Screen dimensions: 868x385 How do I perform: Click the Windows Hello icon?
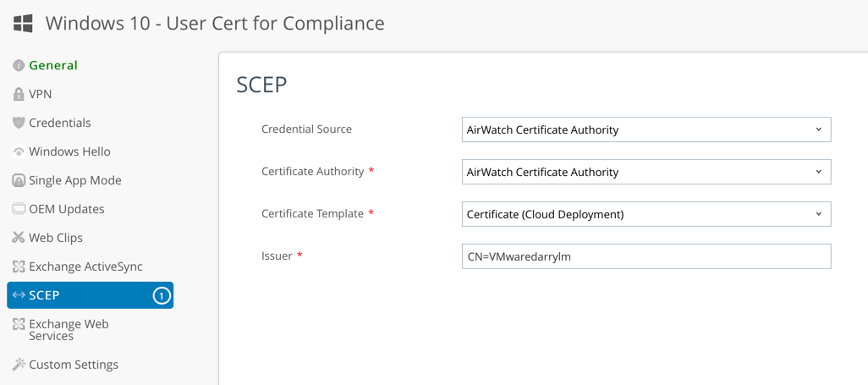tap(19, 151)
